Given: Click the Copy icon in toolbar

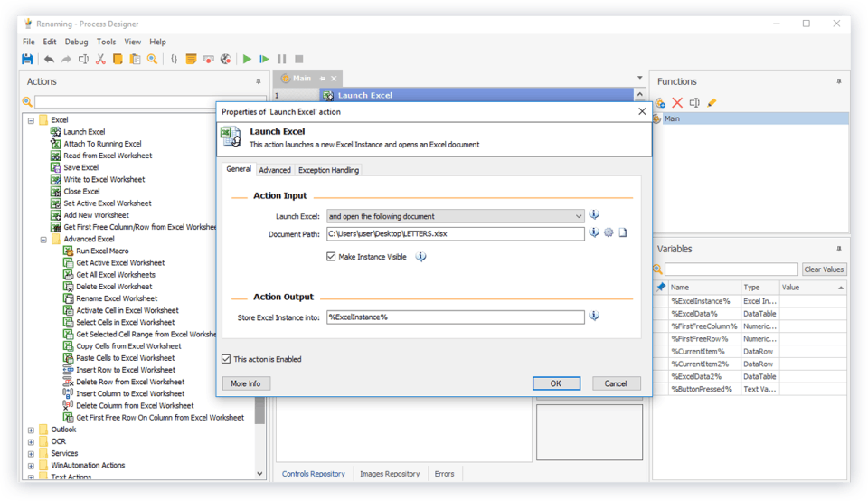Looking at the screenshot, I should pos(118,59).
